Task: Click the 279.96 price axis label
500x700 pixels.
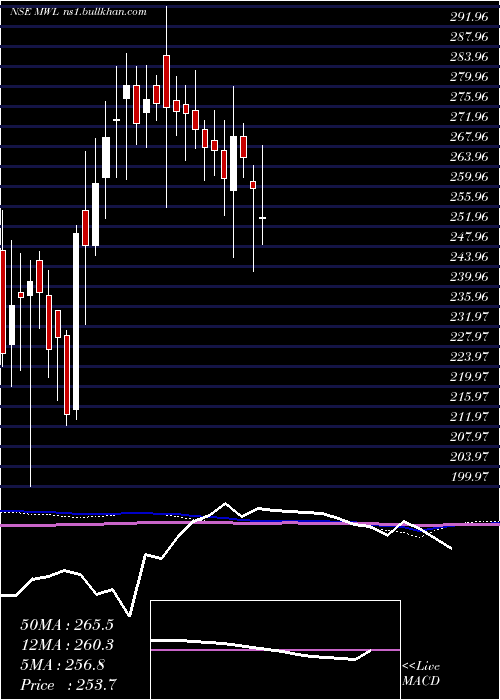Action: [x=469, y=77]
